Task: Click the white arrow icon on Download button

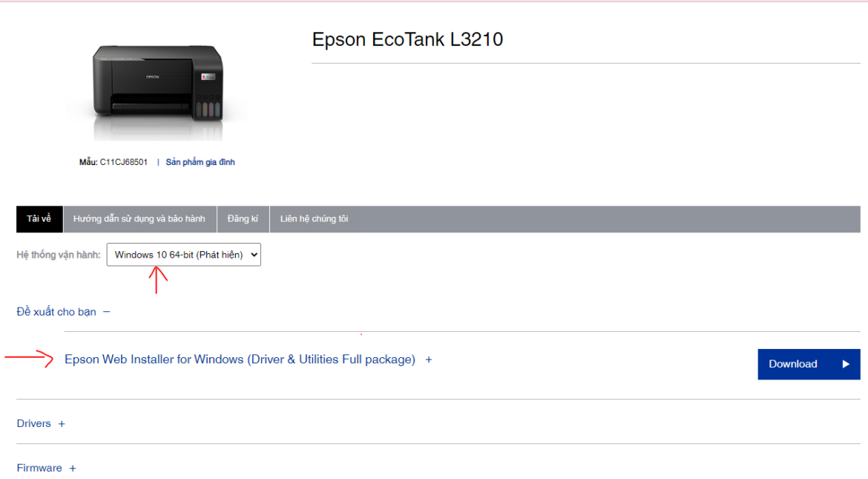Action: coord(845,364)
